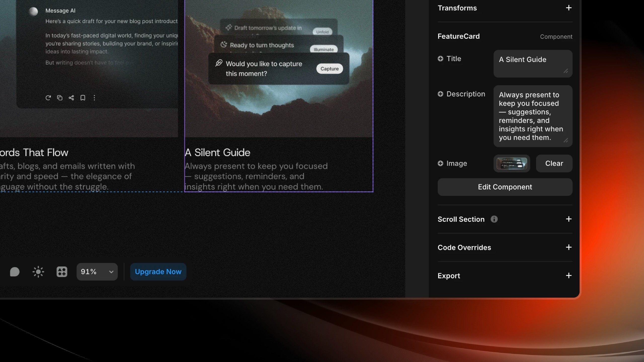Click the share icon under the message
The image size is (644, 362).
coord(71,98)
